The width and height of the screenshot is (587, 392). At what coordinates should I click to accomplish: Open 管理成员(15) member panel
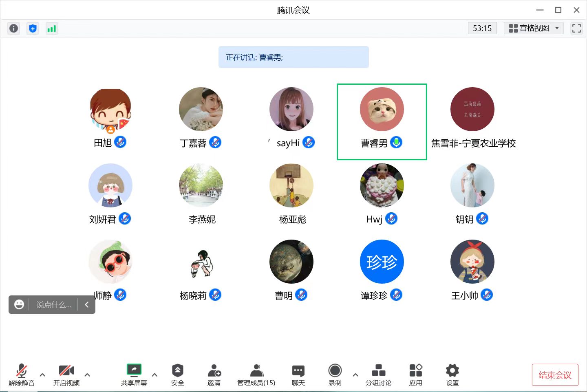pos(256,375)
